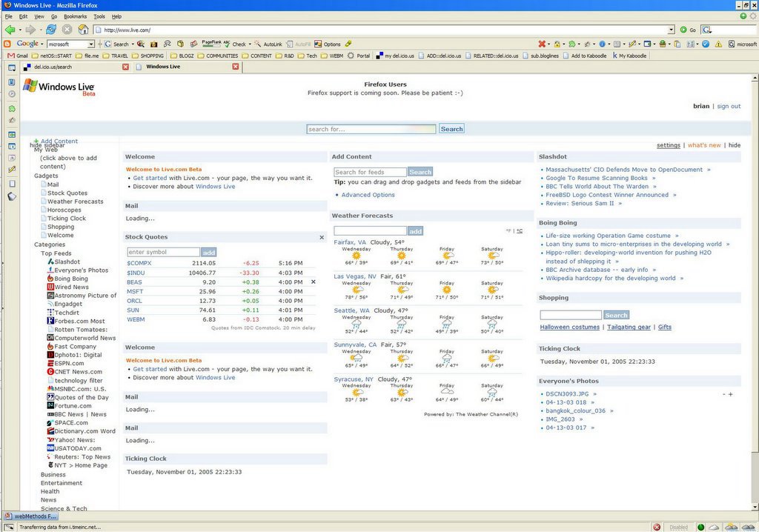Image resolution: width=759 pixels, height=532 pixels.
Task: Open the Portal bookmark
Action: [359, 56]
